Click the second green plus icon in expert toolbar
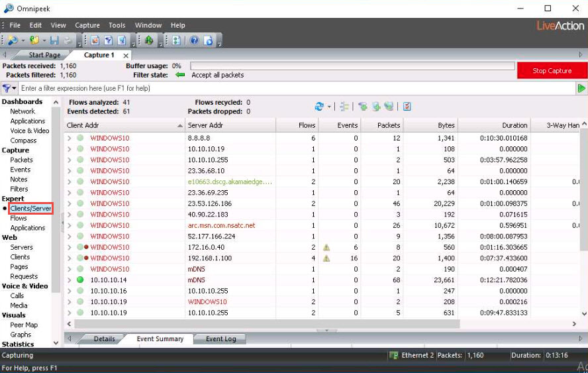 coord(376,107)
